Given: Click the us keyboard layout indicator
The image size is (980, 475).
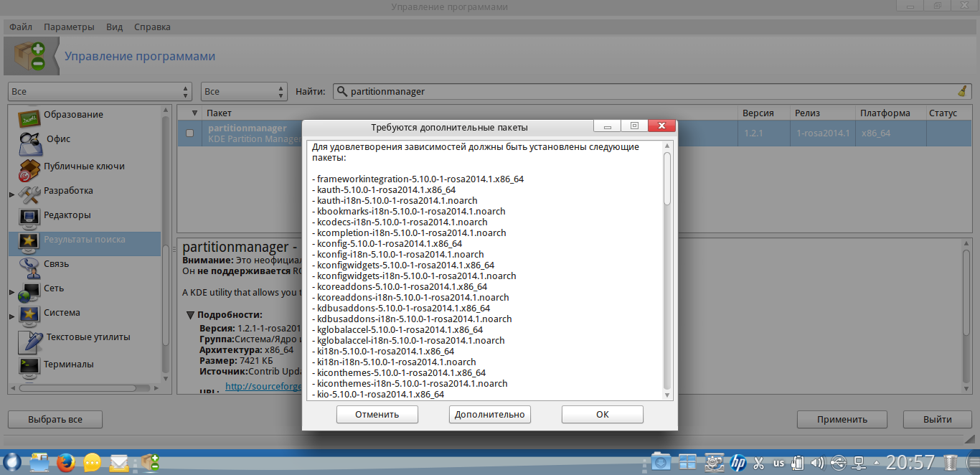Looking at the screenshot, I should 778,464.
